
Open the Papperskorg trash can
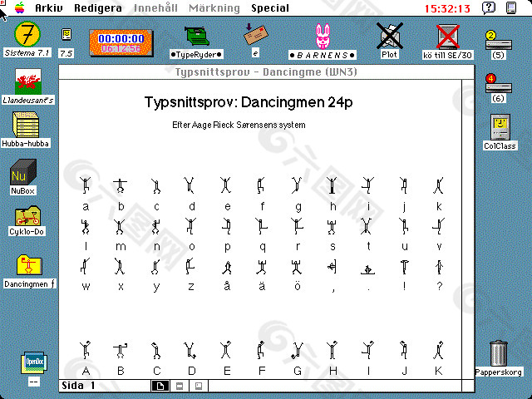pos(498,353)
